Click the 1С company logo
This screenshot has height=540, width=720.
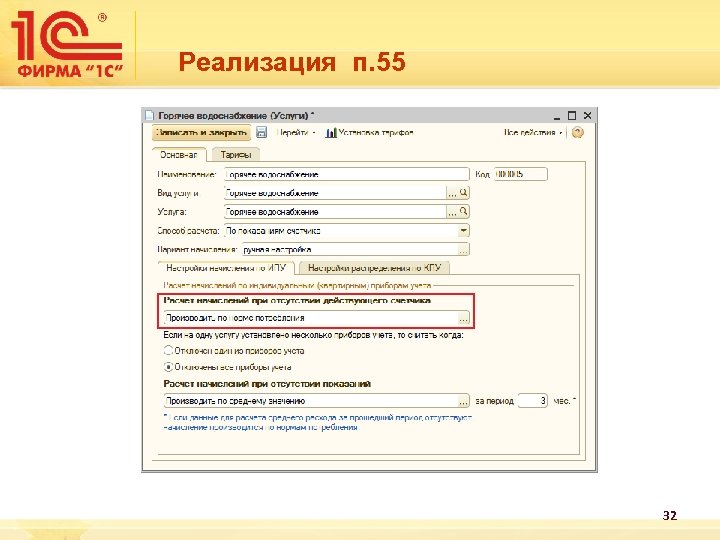pyautogui.click(x=68, y=44)
